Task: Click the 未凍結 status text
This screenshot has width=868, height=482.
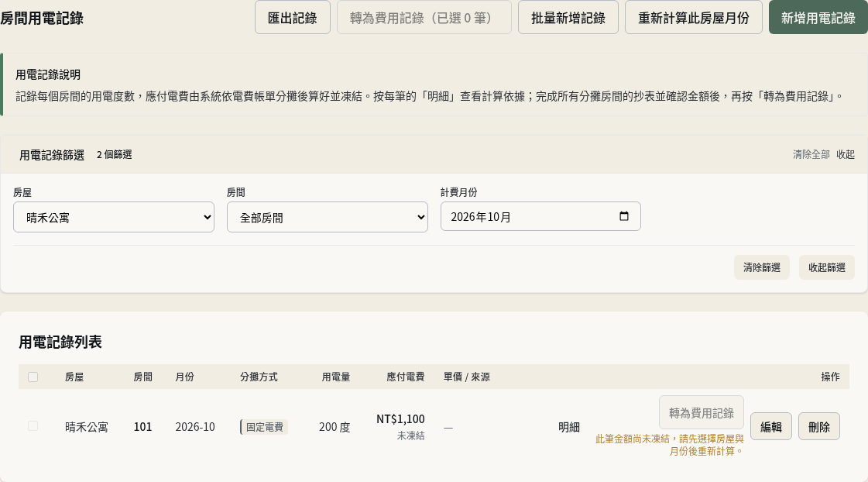Action: coord(410,436)
